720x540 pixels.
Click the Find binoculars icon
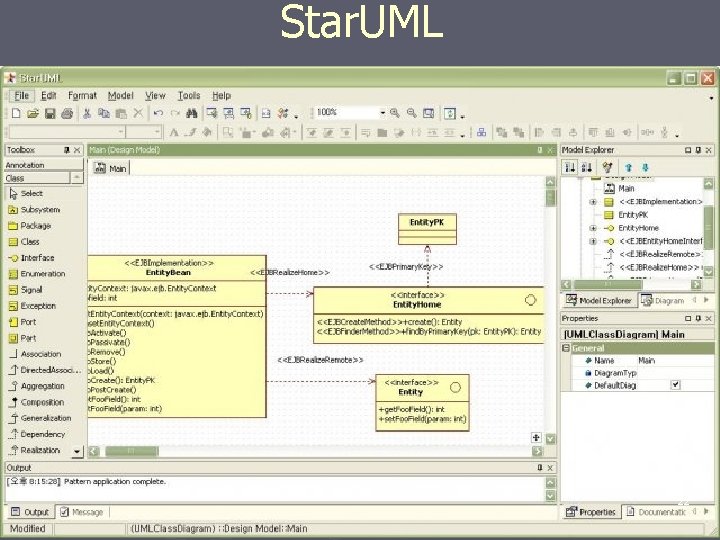click(x=191, y=113)
